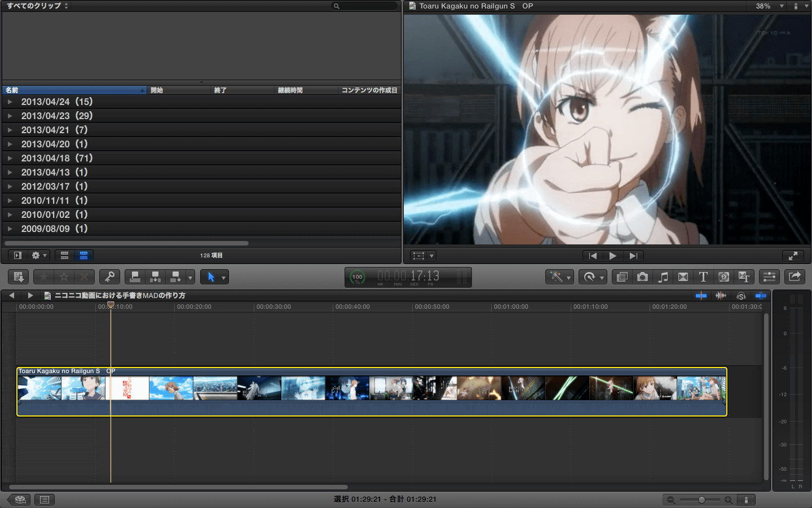Select the Toaru Kagaku no Railgun S clip

point(372,392)
